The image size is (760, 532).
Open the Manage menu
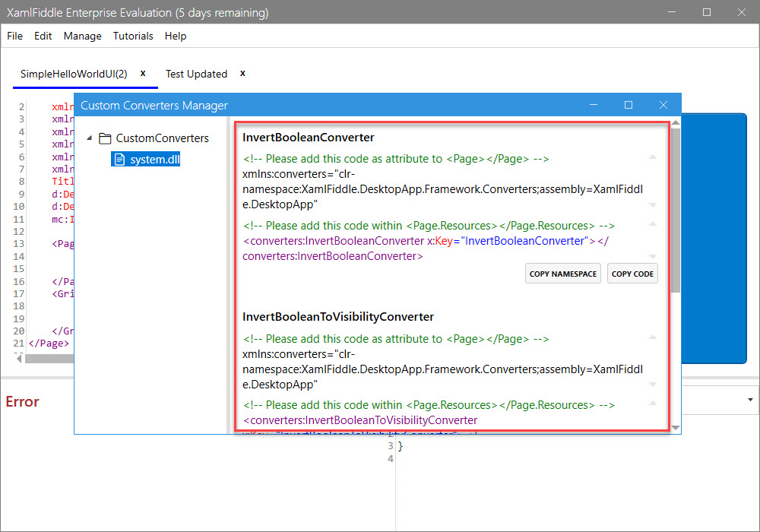(x=82, y=36)
